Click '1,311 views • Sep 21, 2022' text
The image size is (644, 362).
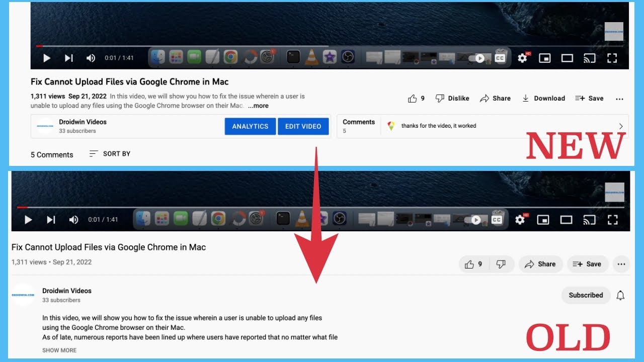[x=52, y=262]
